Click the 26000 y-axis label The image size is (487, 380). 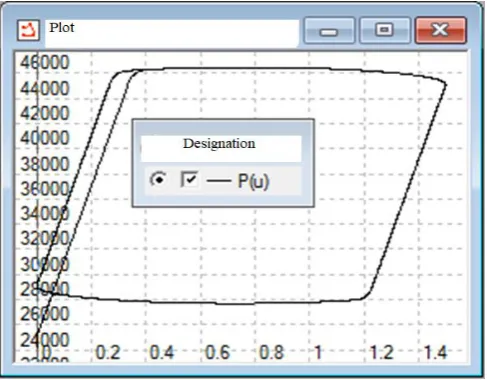[45, 314]
